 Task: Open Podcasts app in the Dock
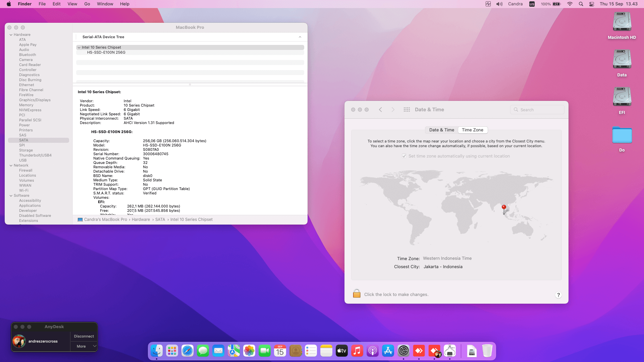click(373, 351)
